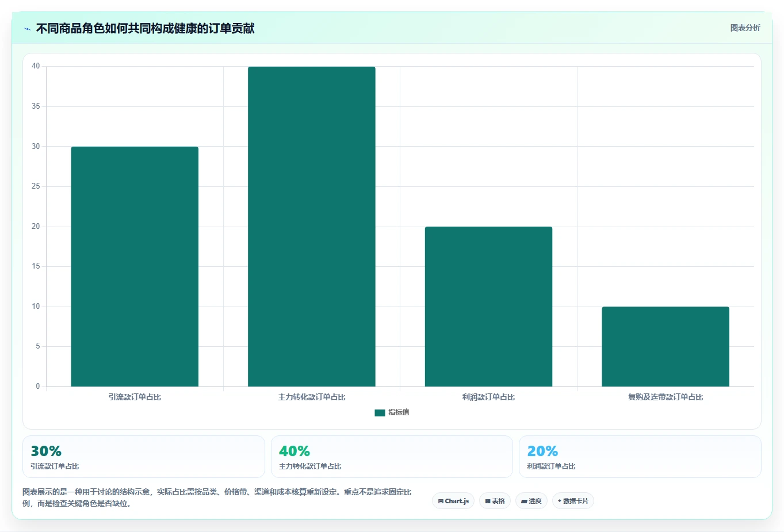Screen dimensions: 784x532
Task: Click the 主力转化款订单占比 bar
Action: pos(312,227)
